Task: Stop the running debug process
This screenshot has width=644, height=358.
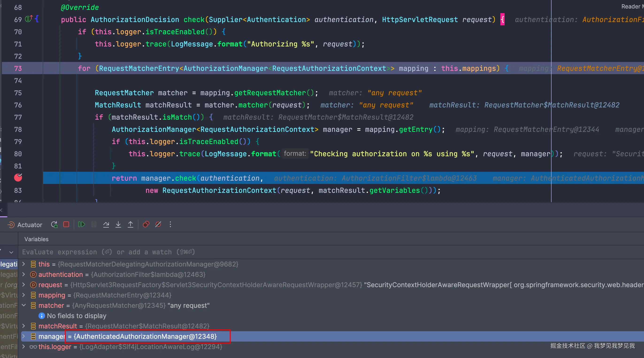Action: pyautogui.click(x=66, y=224)
